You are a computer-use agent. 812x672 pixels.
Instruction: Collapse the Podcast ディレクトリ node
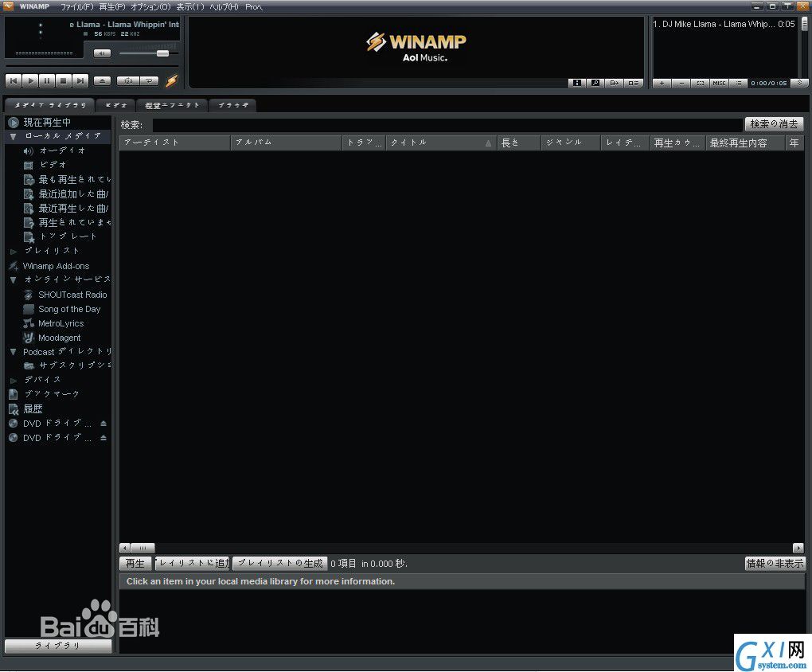[x=14, y=352]
